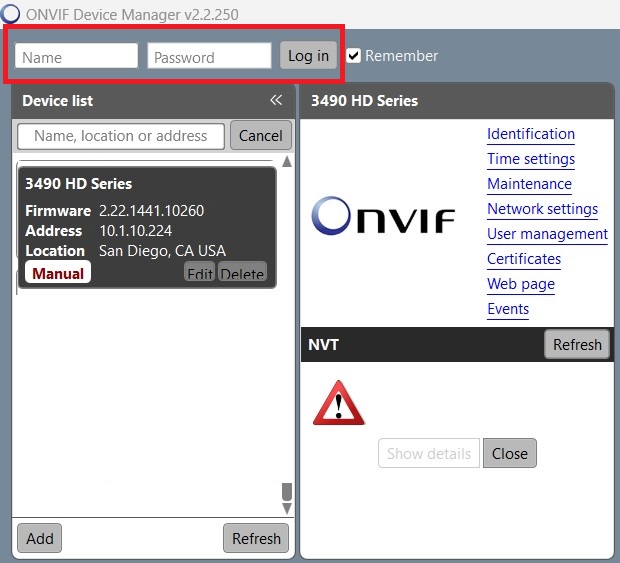Open the Certificates link

tap(524, 259)
